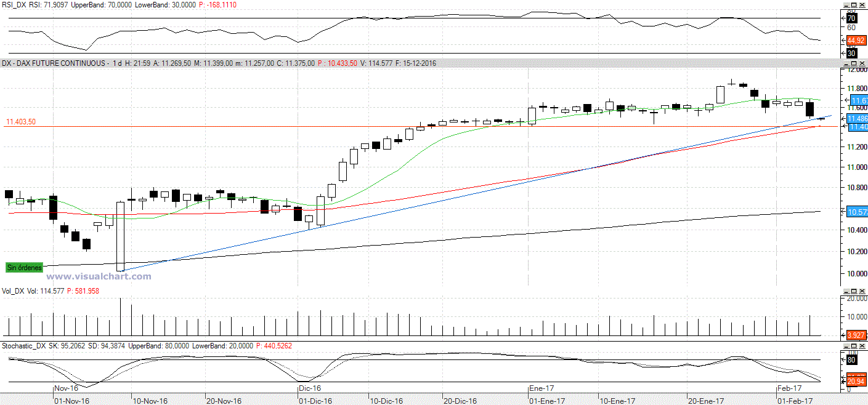Click the red 11.403,50 horizontal level label
Image resolution: width=868 pixels, height=405 pixels.
pos(20,122)
